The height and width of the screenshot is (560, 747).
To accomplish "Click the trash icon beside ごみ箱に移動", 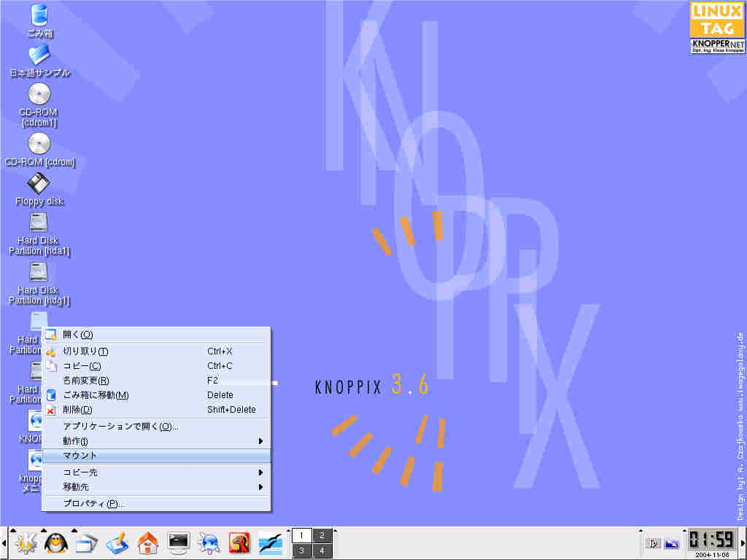I will click(51, 395).
